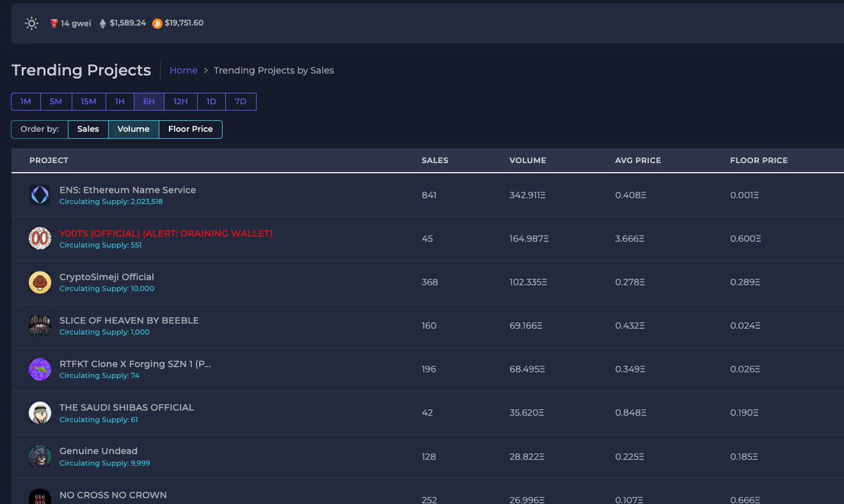The height and width of the screenshot is (504, 844).
Task: Click CryptoSimeji floor price 0.289Ξ
Action: tap(745, 283)
